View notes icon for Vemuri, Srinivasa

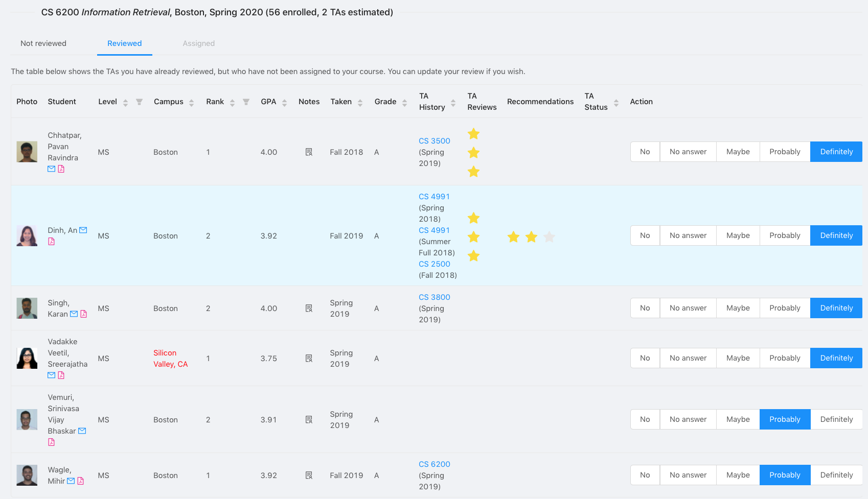[309, 420]
